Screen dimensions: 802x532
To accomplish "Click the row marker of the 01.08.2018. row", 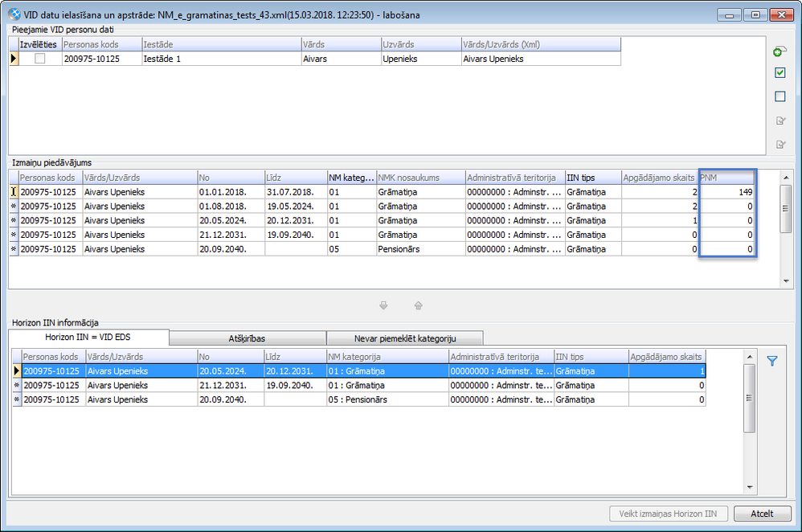I will [14, 207].
